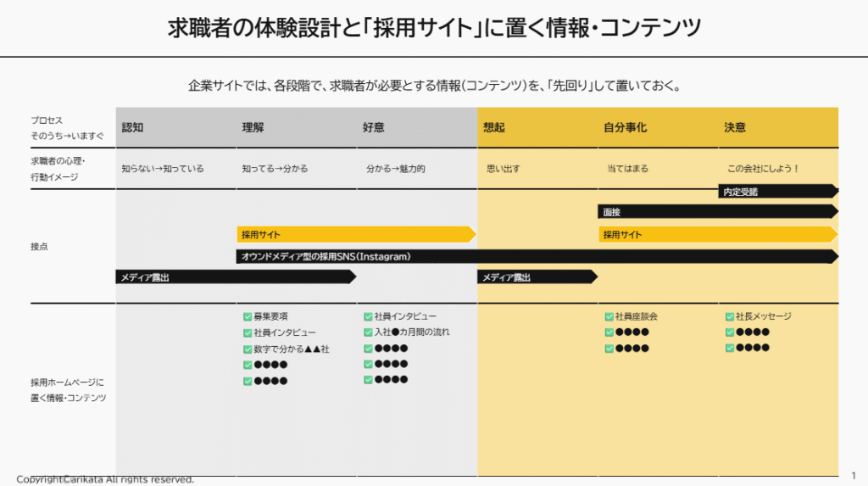Click the 知らない→知っている text
The height and width of the screenshot is (486, 868).
click(163, 169)
